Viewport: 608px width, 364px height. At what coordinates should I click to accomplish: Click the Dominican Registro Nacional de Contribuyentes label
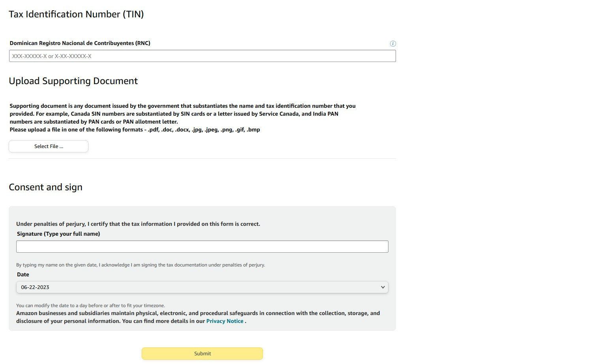pyautogui.click(x=80, y=43)
